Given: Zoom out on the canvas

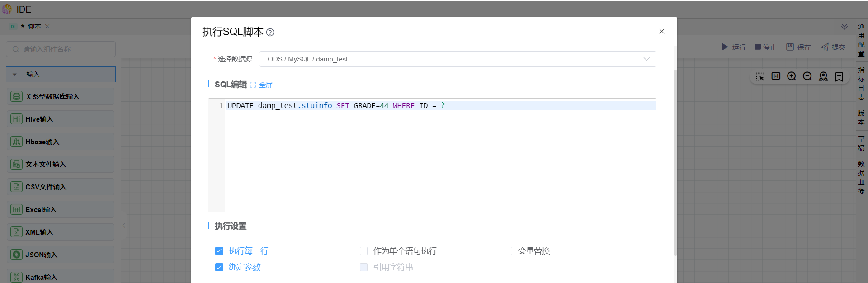Looking at the screenshot, I should coord(807,76).
